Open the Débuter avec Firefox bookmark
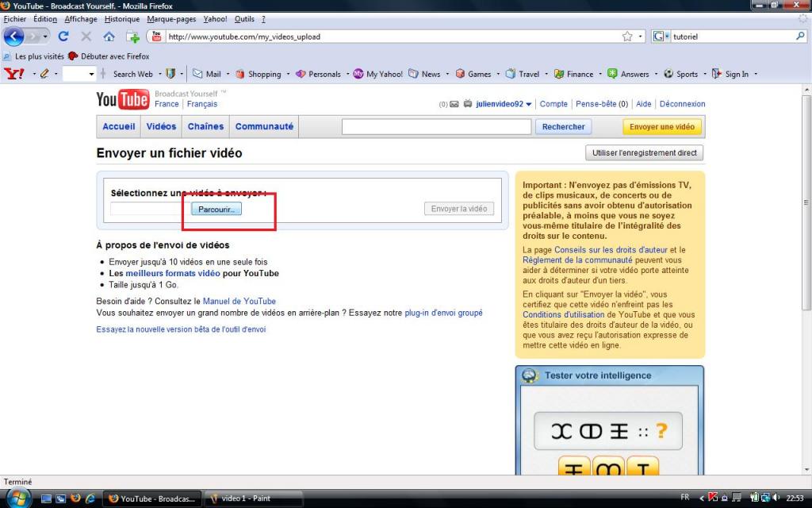This screenshot has height=508, width=812. coord(109,56)
